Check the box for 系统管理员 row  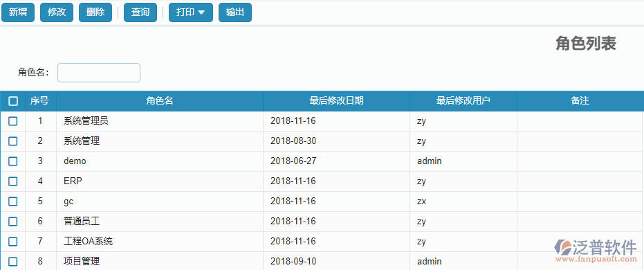point(13,121)
